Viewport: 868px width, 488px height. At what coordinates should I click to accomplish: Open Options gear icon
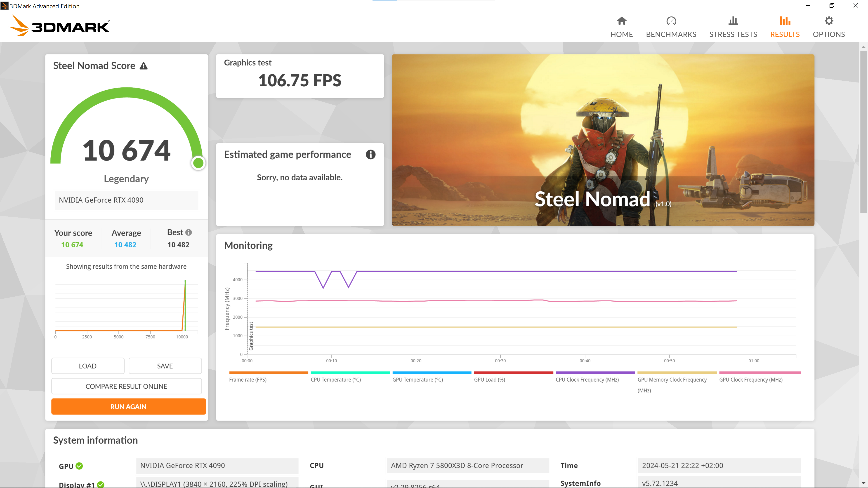point(829,21)
